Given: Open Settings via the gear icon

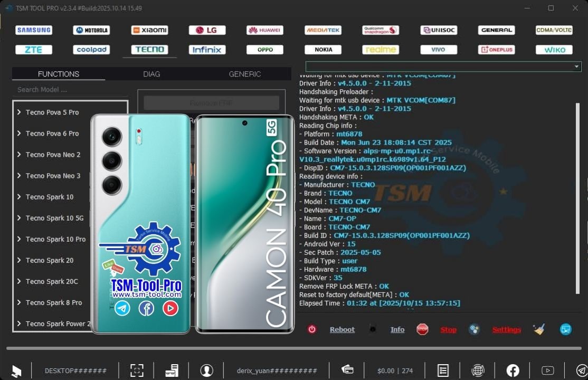Looking at the screenshot, I should [474, 329].
